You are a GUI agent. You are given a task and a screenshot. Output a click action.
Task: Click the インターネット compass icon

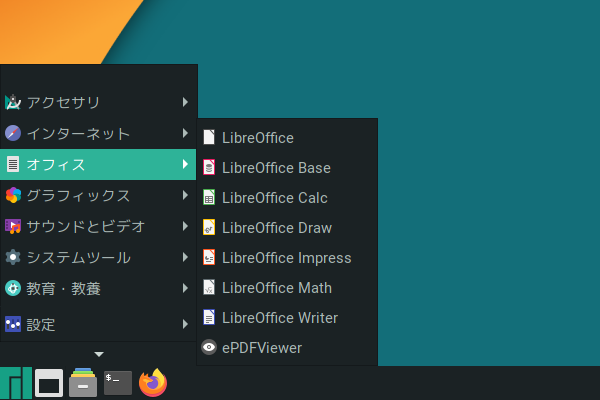click(x=13, y=133)
